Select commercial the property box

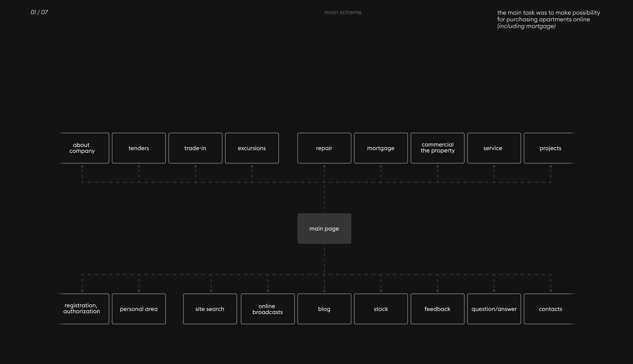(437, 148)
